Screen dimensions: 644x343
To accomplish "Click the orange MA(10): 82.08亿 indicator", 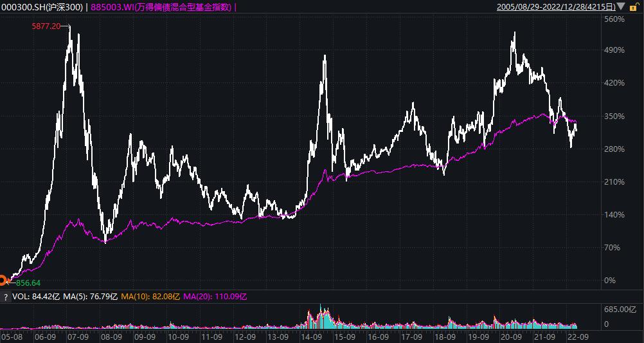I will point(150,297).
